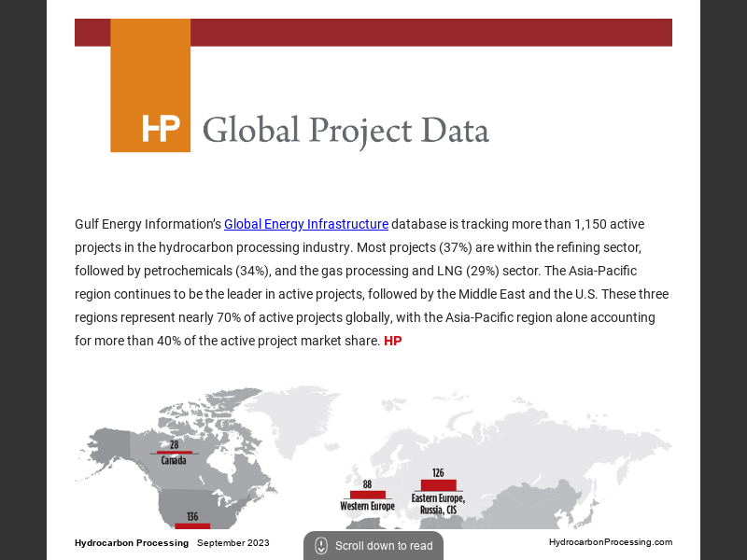
Task: Click the mouse scroll icon
Action: 320,546
